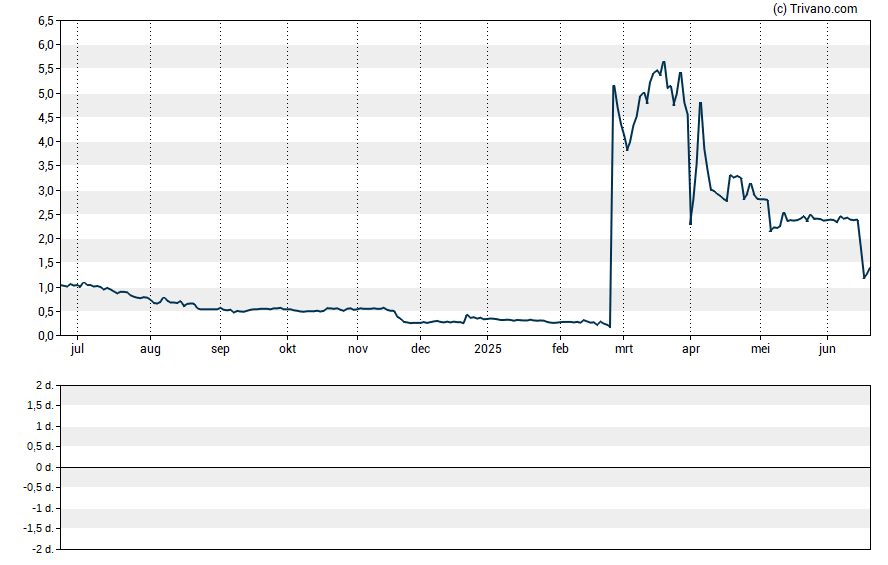Click the 1,0 price axis value
Screen dimensions: 888x565
[46, 288]
